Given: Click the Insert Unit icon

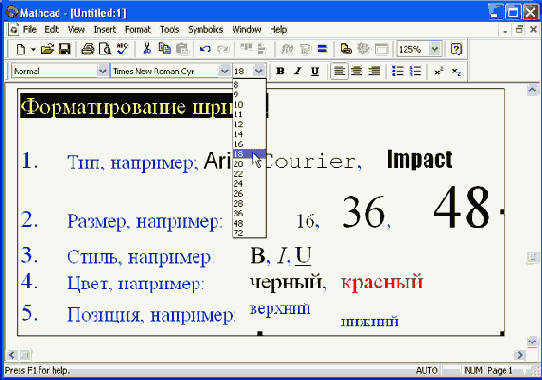Looking at the screenshot, I should (x=305, y=49).
